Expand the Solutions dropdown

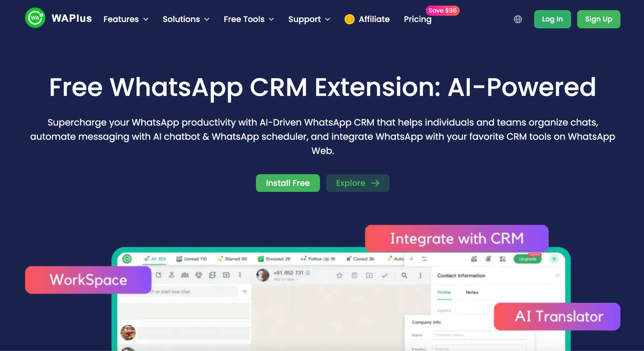pyautogui.click(x=186, y=19)
